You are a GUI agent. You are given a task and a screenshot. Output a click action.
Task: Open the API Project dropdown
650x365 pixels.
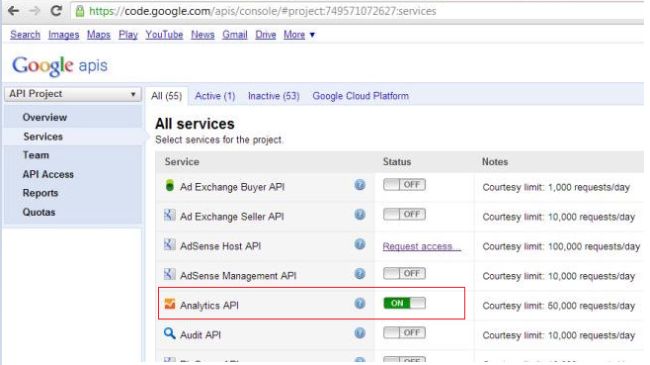point(73,94)
